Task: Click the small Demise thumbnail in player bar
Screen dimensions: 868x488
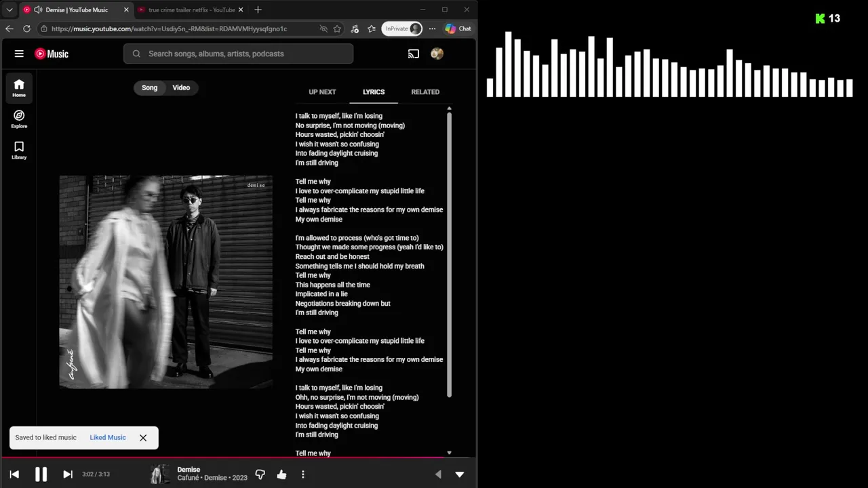Action: 159,474
